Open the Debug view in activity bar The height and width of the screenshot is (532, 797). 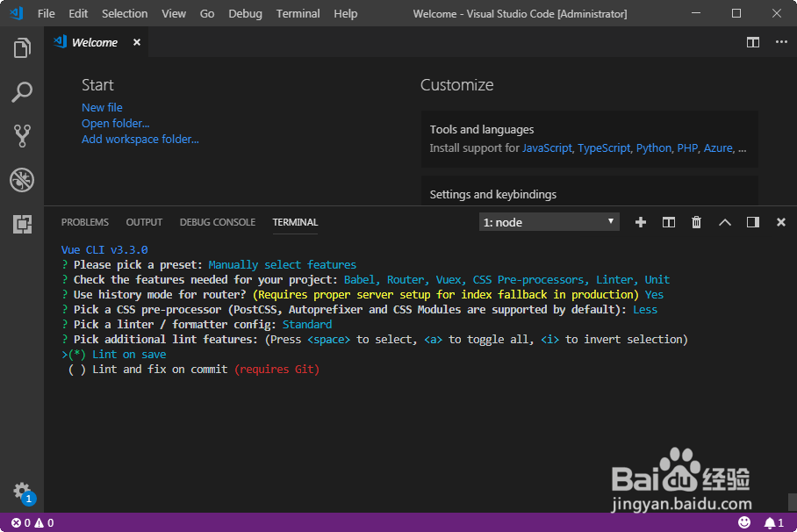22,180
